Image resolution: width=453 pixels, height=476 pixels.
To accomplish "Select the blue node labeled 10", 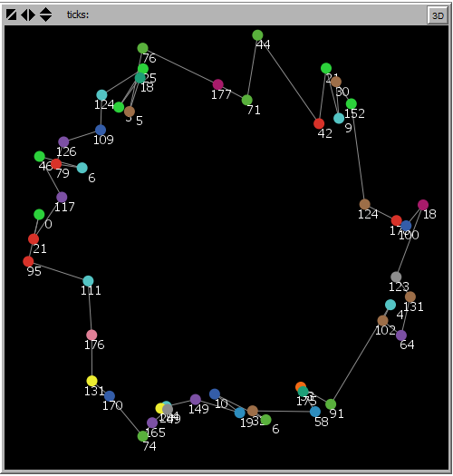I will click(x=215, y=394).
